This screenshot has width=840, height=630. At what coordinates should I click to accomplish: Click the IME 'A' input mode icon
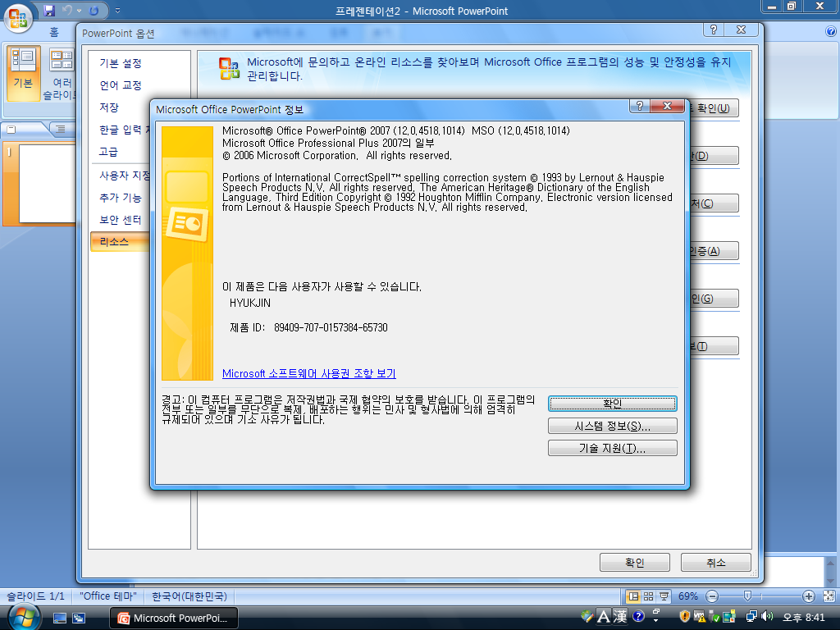coord(604,617)
